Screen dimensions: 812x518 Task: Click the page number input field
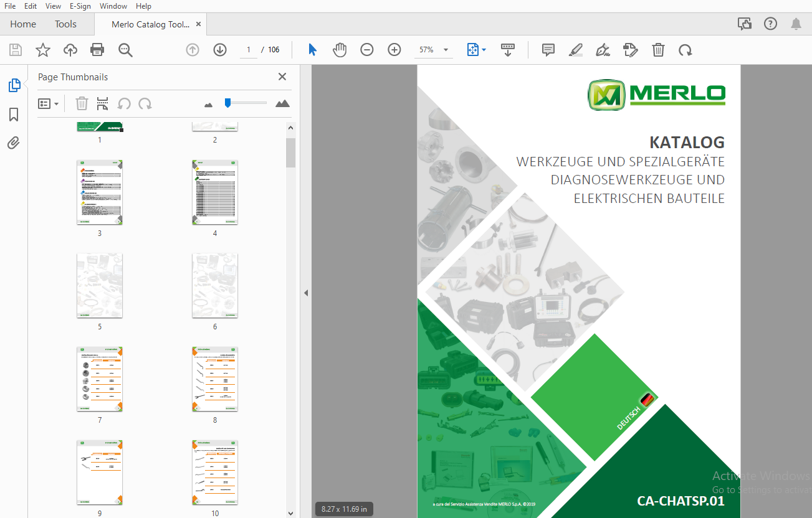(249, 50)
